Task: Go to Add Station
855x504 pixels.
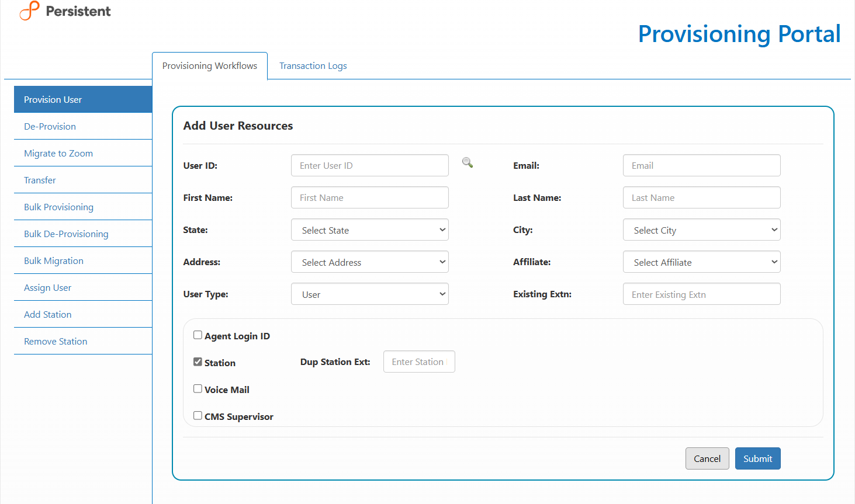Action: (83, 314)
